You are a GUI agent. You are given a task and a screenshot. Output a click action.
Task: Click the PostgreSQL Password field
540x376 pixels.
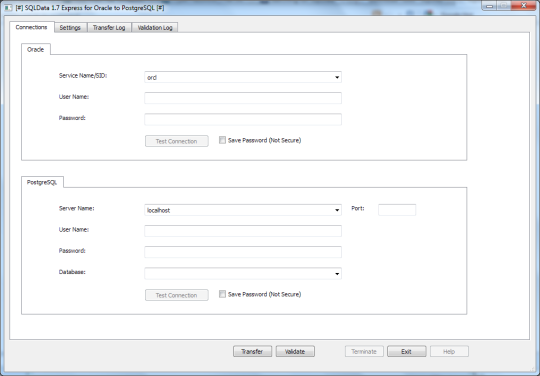(243, 252)
